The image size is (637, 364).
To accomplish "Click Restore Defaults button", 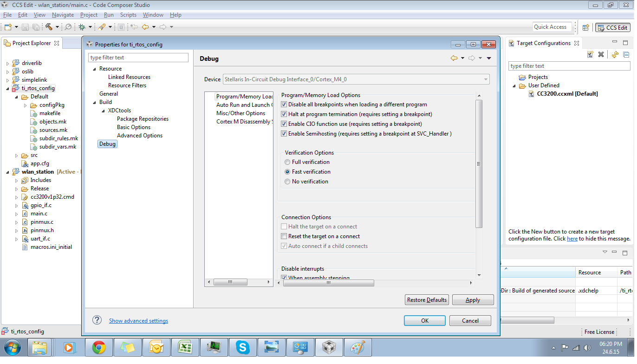I will (427, 300).
